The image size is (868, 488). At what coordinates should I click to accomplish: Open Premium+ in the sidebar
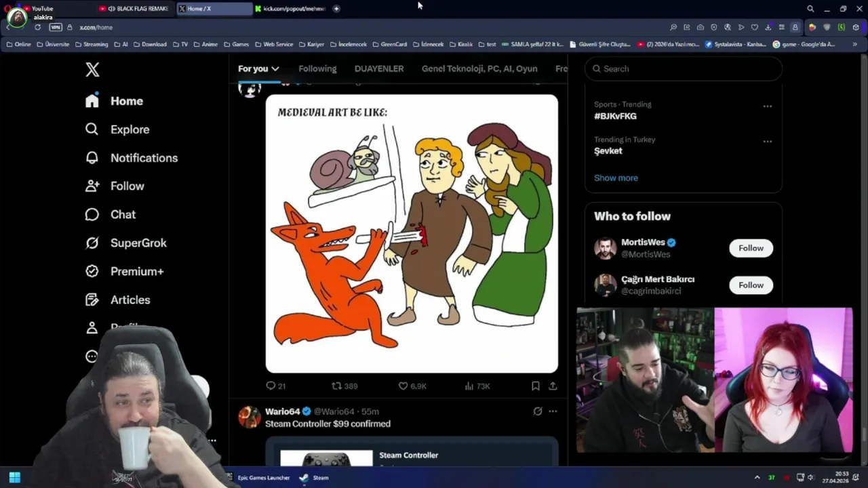pos(124,271)
